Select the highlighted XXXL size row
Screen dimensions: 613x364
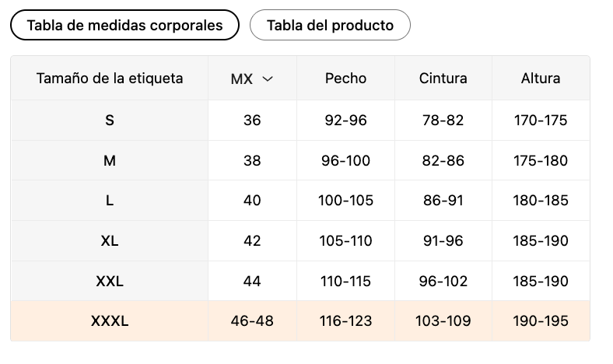(x=300, y=321)
